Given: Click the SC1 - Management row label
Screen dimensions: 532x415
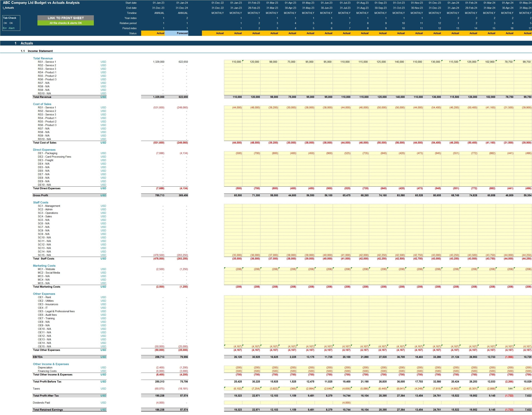Looking at the screenshot, I should click(x=49, y=206).
